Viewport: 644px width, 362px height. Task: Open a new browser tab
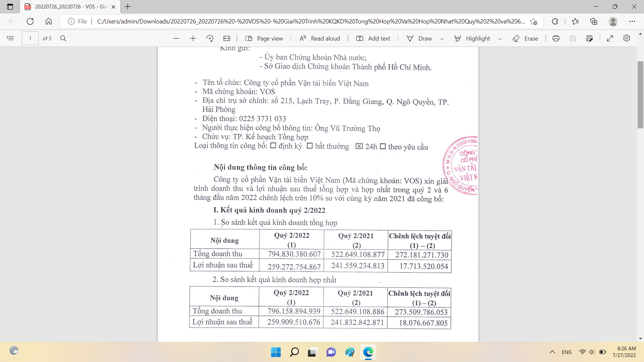point(128,6)
